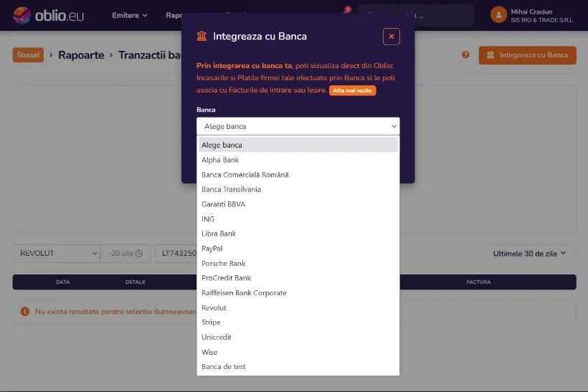The width and height of the screenshot is (588, 392).
Task: Click the notification bell with badge
Action: [346, 12]
